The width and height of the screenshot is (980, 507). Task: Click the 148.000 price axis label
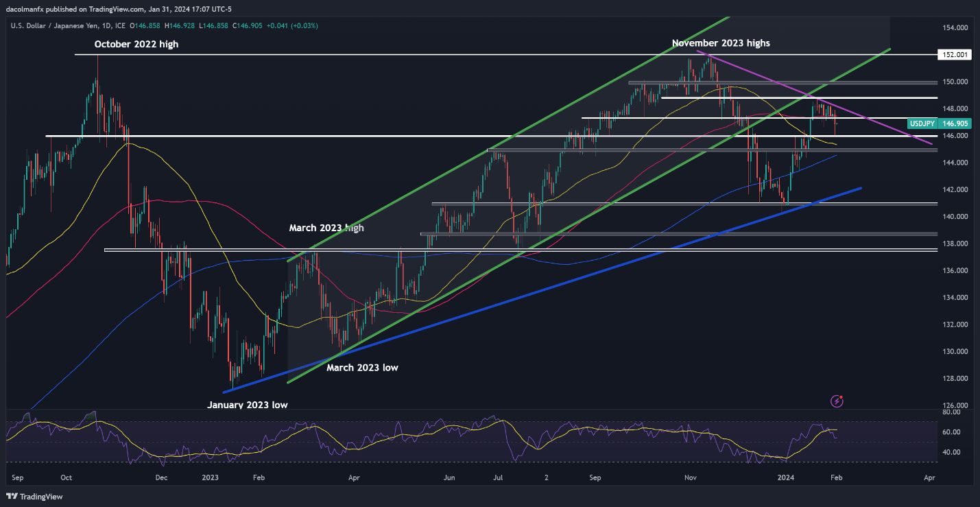(954, 108)
